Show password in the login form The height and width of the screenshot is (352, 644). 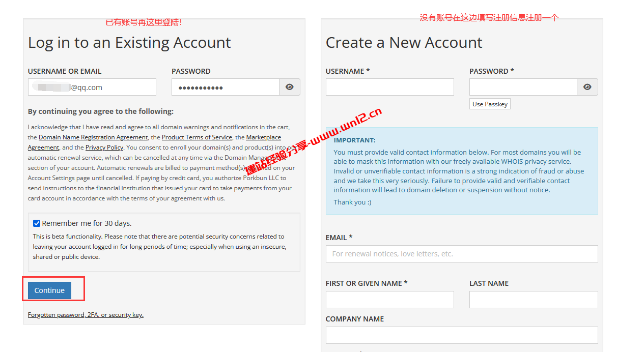click(290, 87)
